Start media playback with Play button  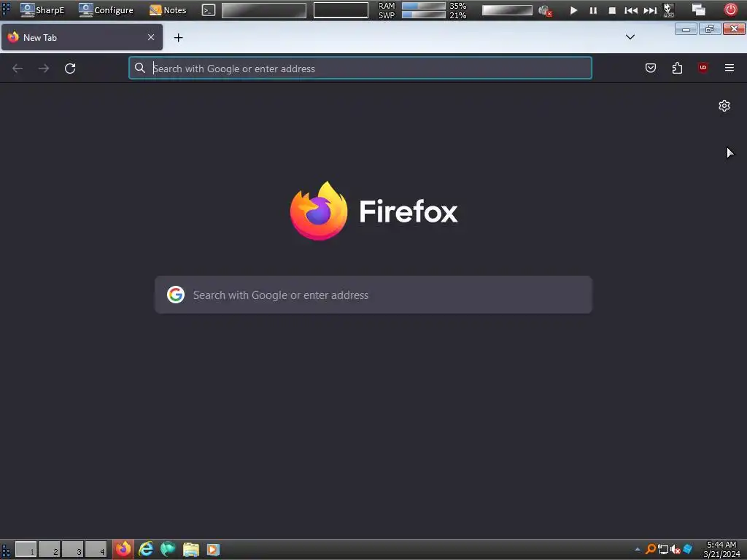[573, 10]
